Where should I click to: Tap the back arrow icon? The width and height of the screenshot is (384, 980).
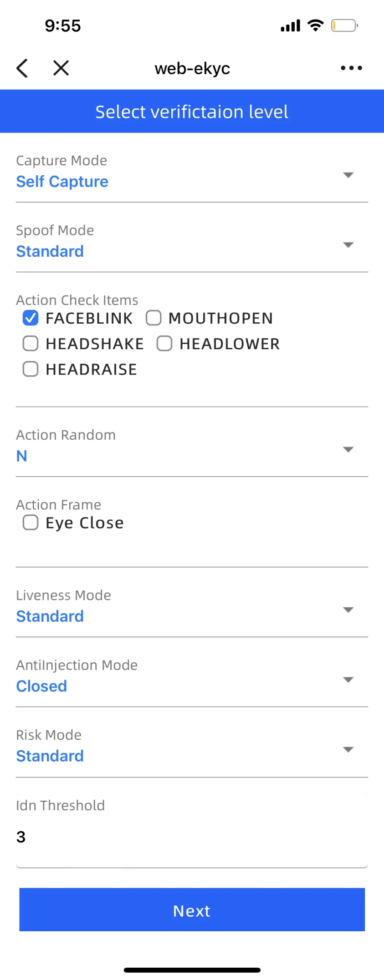coord(22,68)
